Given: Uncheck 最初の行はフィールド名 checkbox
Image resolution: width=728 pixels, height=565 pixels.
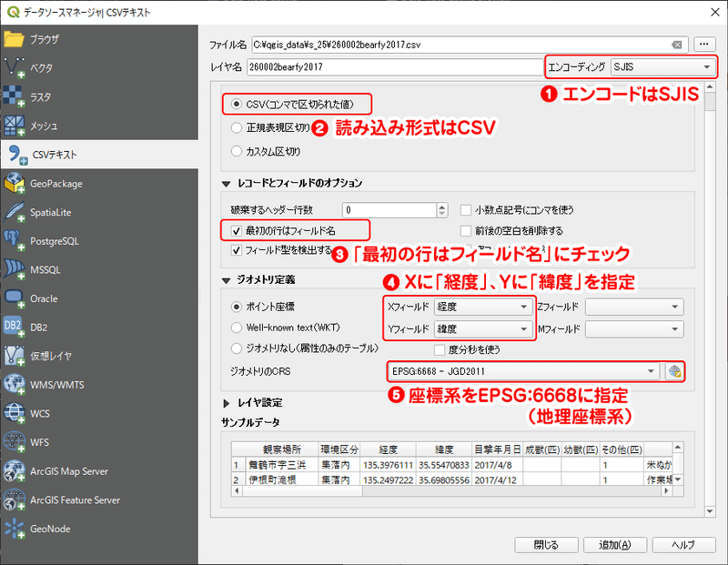Looking at the screenshot, I should pyautogui.click(x=237, y=230).
